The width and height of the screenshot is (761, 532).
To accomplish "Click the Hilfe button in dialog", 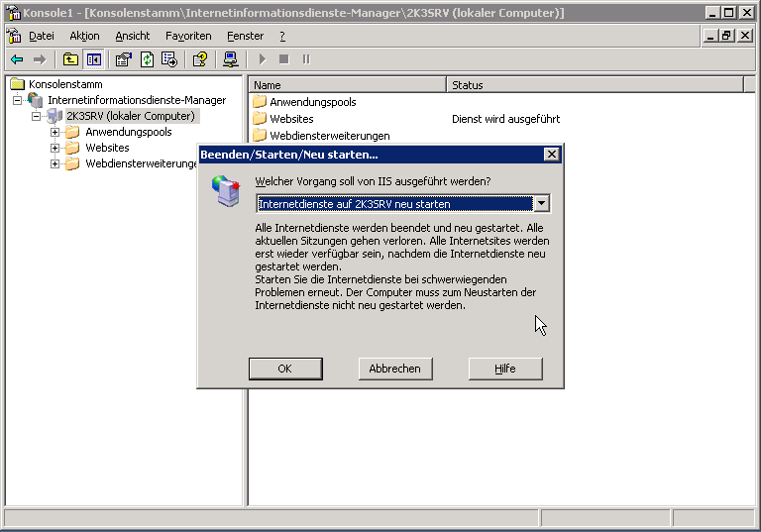I will (505, 369).
